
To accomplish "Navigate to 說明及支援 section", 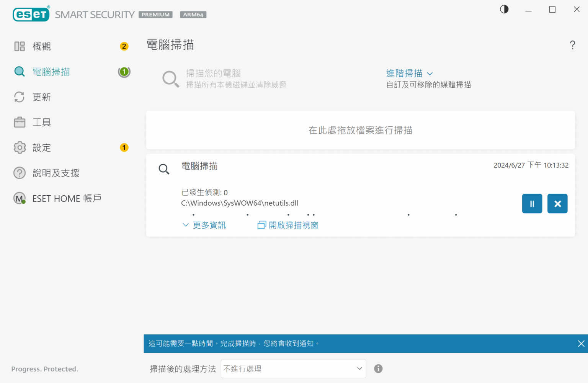I will point(56,173).
